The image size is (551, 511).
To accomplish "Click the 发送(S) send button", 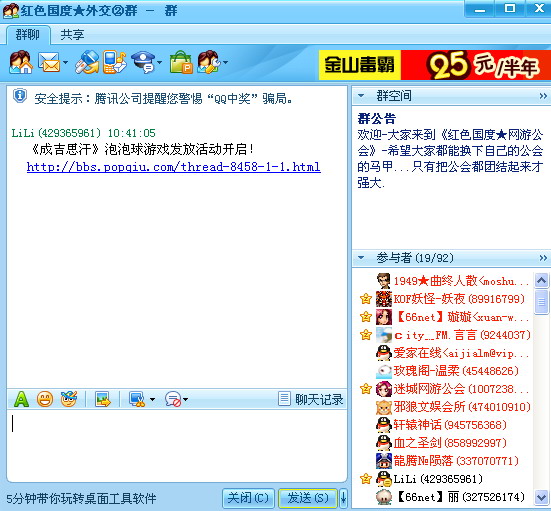I will click(307, 498).
